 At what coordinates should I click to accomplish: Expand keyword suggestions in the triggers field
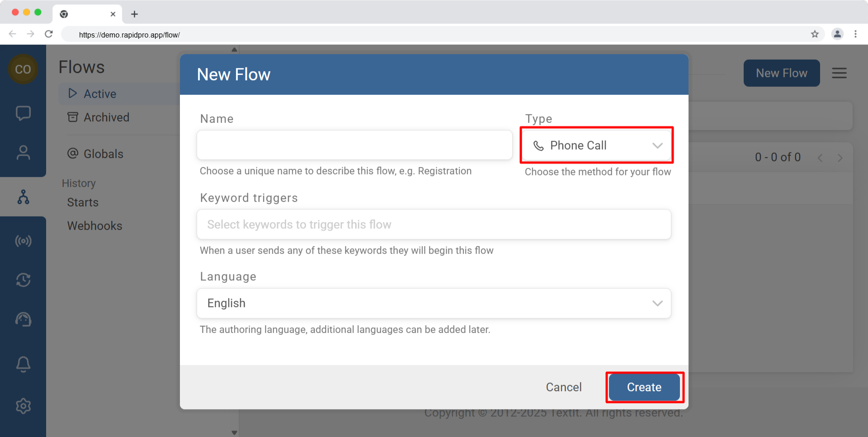434,224
